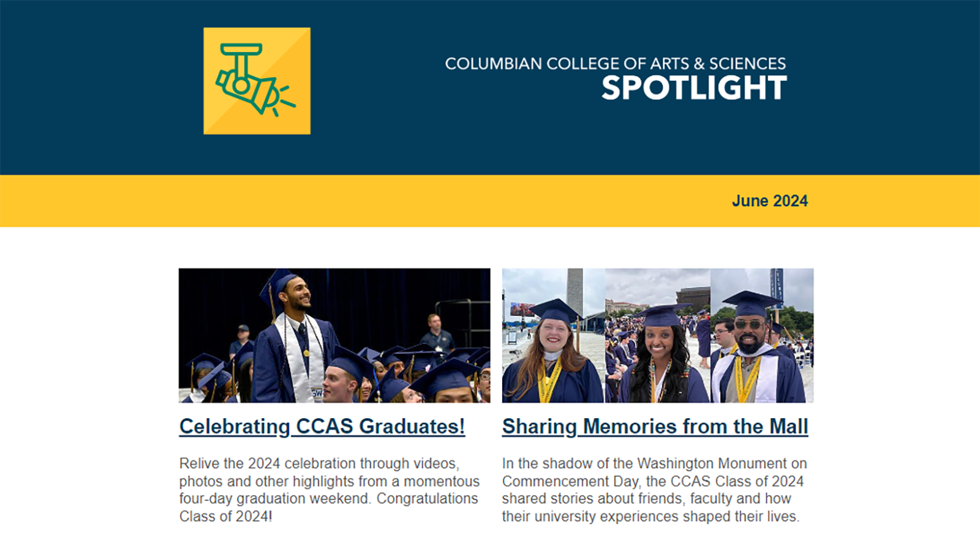Open the Sharing Memories from the Mall link

[x=655, y=427]
